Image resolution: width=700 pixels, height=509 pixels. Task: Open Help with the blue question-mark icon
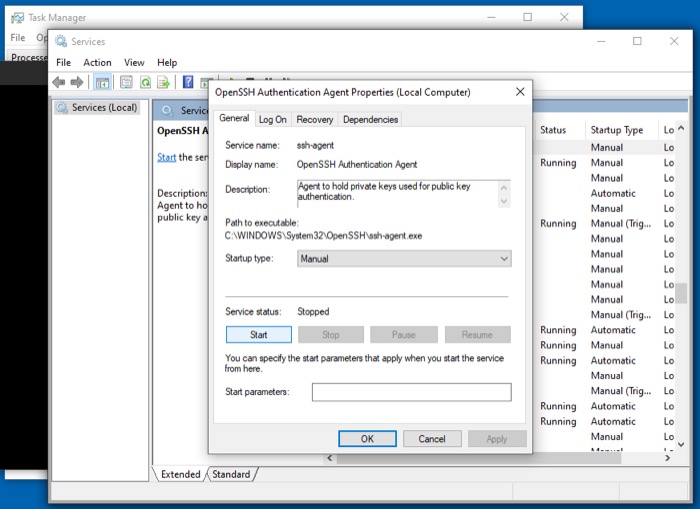pyautogui.click(x=188, y=82)
